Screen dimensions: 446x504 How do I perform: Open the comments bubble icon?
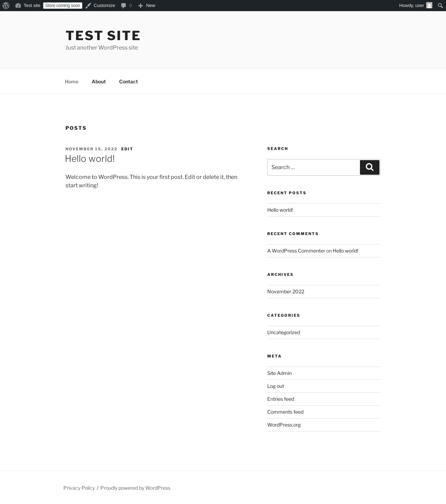pyautogui.click(x=123, y=6)
